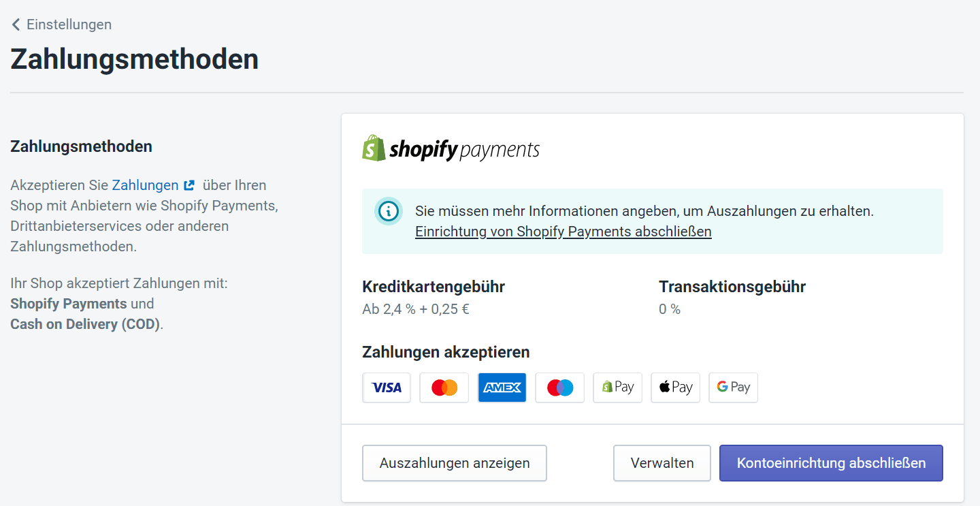980x506 pixels.
Task: Click the info icon in banner
Action: pyautogui.click(x=388, y=211)
